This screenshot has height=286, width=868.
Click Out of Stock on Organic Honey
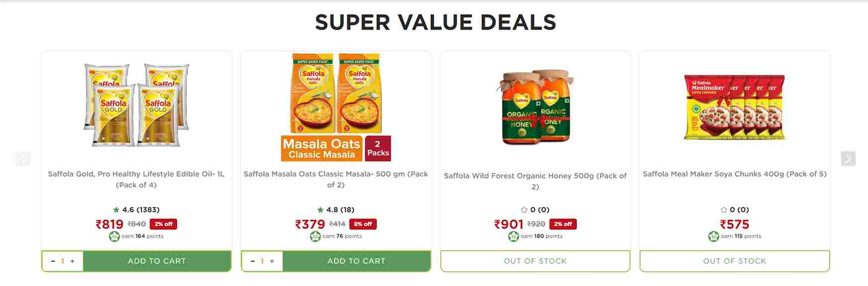(x=535, y=261)
